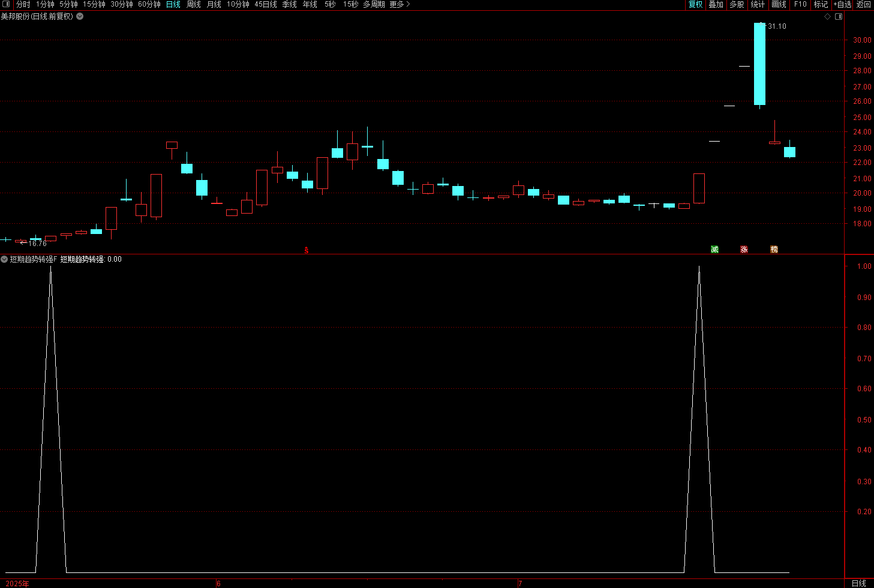874x588 pixels.
Task: Open the 统计 statistics tool
Action: pyautogui.click(x=758, y=4)
